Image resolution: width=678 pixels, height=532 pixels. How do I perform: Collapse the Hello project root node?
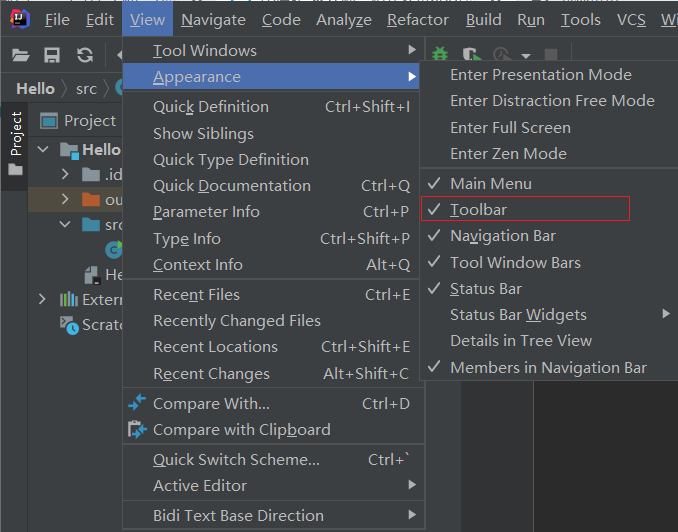pyautogui.click(x=42, y=149)
